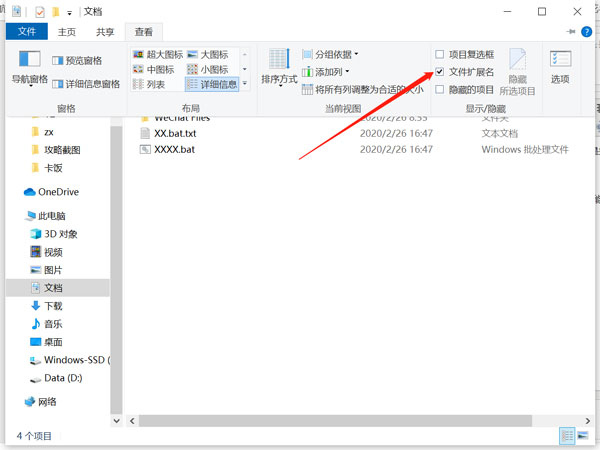Click the Options (选项) icon
This screenshot has width=600, height=450.
pos(560,66)
